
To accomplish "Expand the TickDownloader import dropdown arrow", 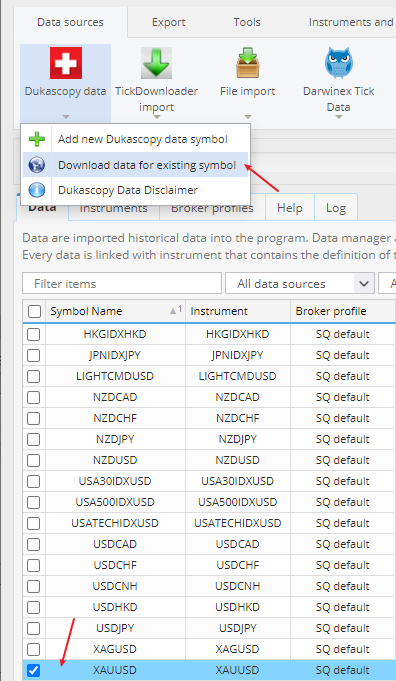I will [156, 117].
